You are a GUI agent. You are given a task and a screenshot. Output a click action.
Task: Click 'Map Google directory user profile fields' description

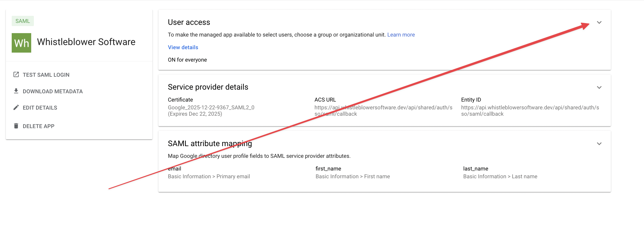[x=259, y=156]
